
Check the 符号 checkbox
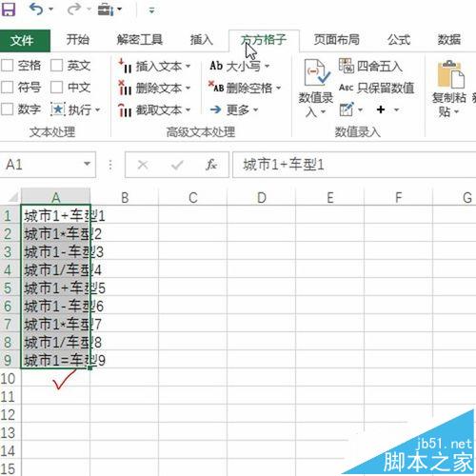click(x=8, y=88)
